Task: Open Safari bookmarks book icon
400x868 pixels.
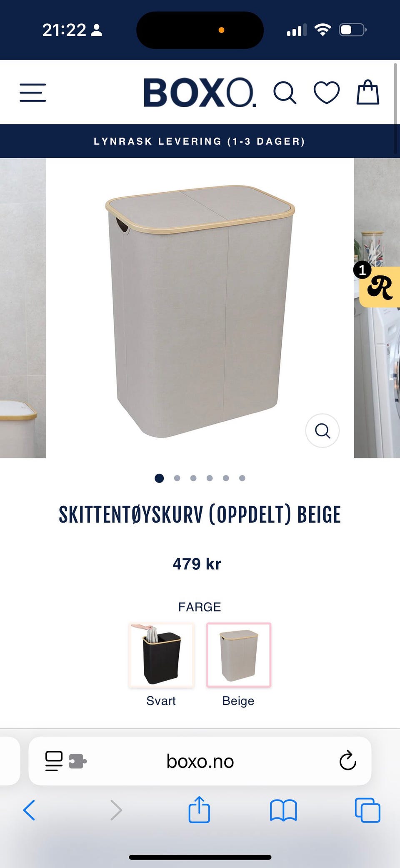Action: [x=283, y=810]
